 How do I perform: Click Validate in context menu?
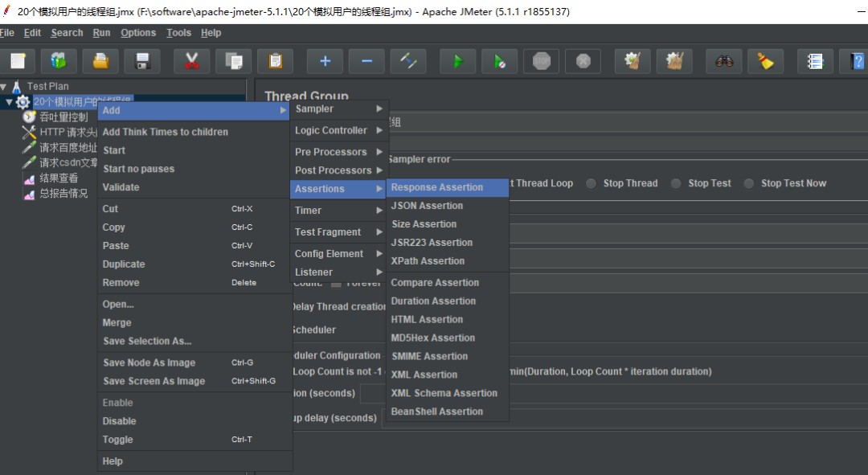[x=194, y=187]
